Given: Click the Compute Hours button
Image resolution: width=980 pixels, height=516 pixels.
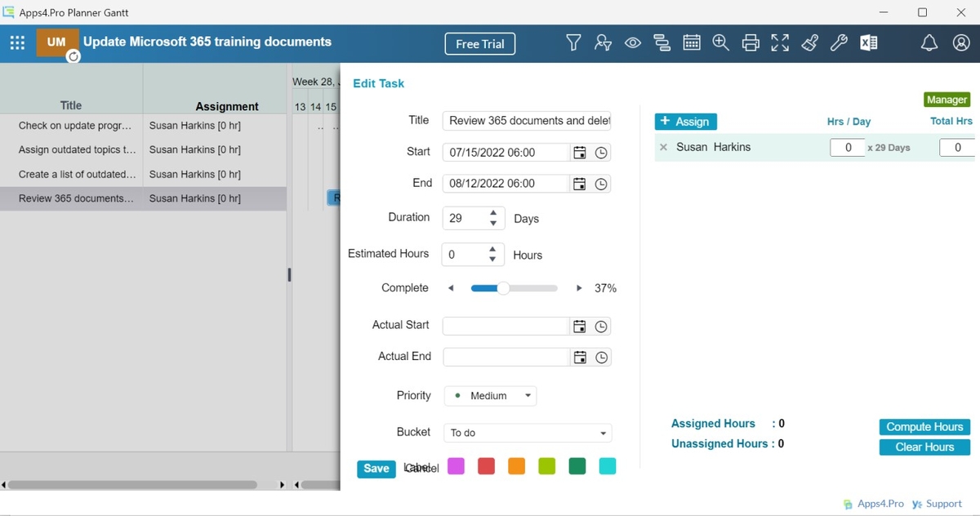Looking at the screenshot, I should tap(924, 426).
